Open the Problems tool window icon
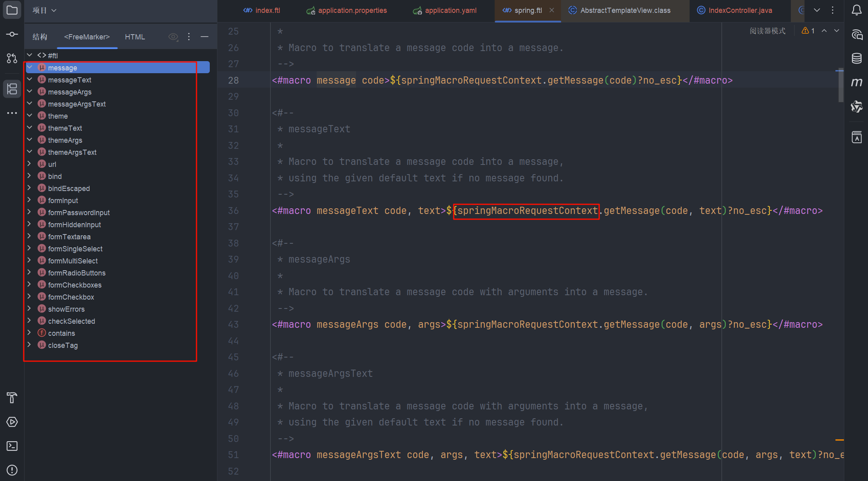 pyautogui.click(x=12, y=470)
